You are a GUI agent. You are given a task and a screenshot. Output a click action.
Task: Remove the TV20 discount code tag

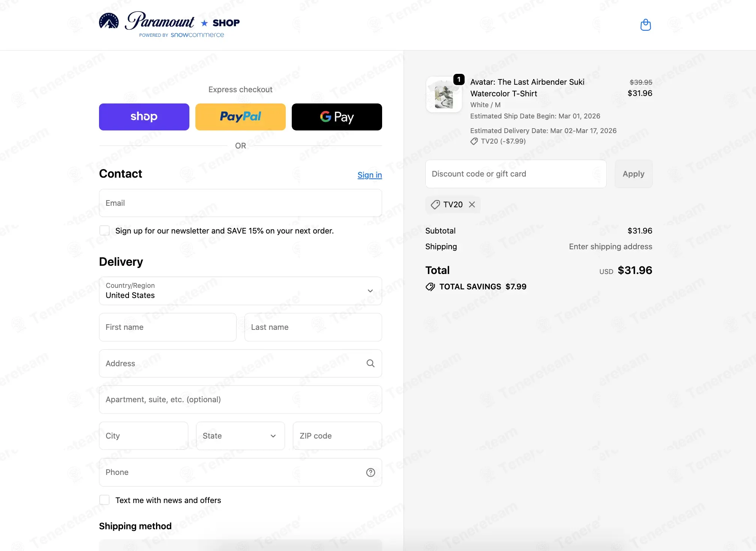pyautogui.click(x=472, y=204)
